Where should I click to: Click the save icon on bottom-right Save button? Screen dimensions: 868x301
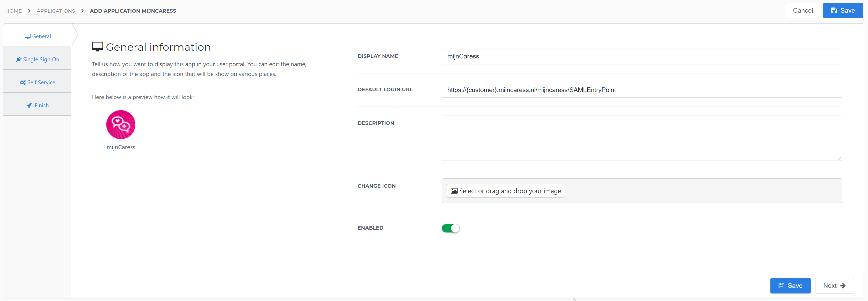(782, 285)
